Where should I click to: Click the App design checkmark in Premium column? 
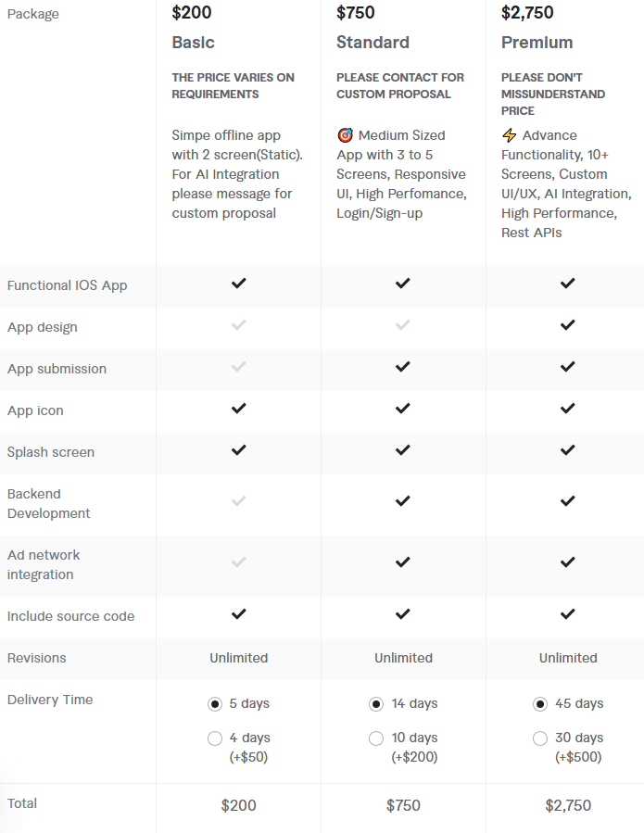(567, 325)
